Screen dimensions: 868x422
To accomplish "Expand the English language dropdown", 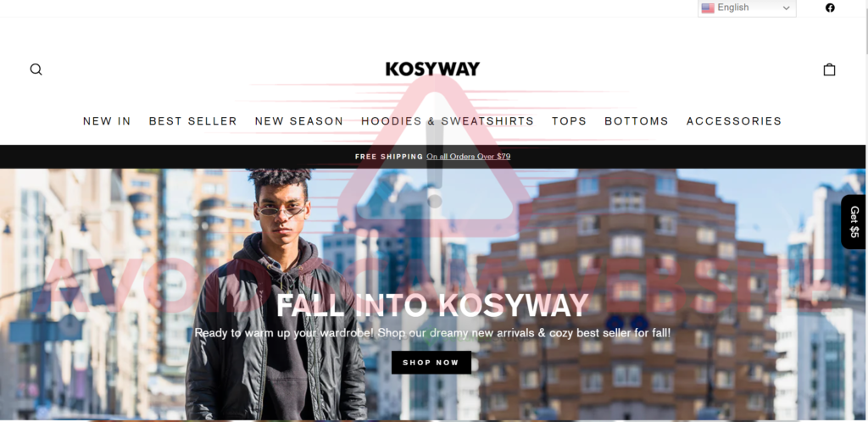I will (747, 8).
